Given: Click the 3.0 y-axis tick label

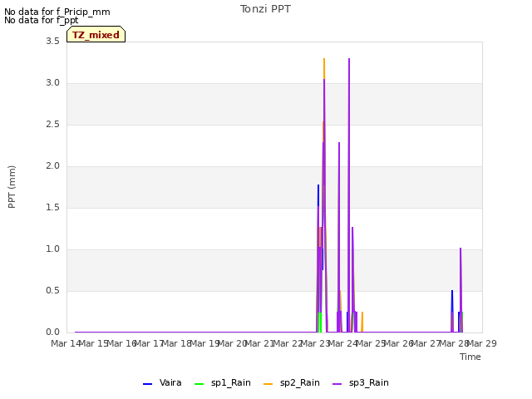Looking at the screenshot, I should pos(52,83).
